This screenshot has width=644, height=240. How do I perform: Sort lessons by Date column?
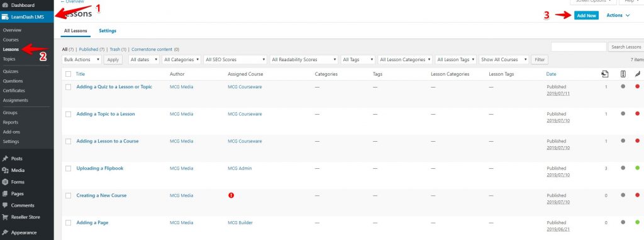coord(551,74)
